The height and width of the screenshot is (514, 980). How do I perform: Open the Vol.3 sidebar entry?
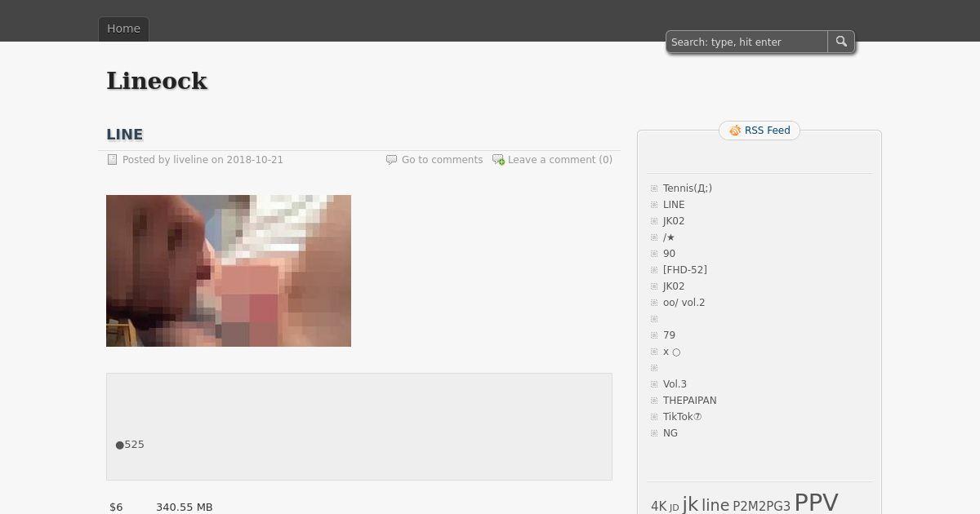coord(675,384)
